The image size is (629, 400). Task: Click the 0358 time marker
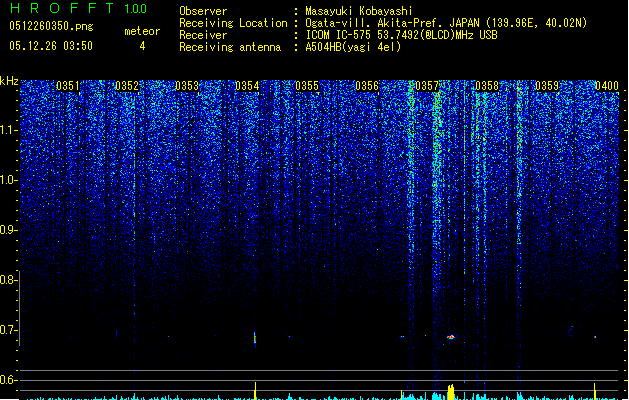(487, 86)
